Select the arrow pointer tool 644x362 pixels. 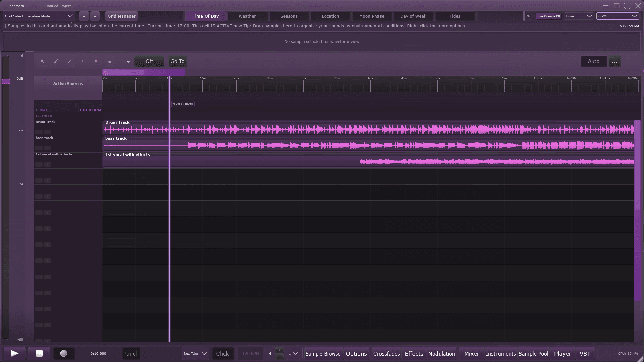(x=42, y=61)
